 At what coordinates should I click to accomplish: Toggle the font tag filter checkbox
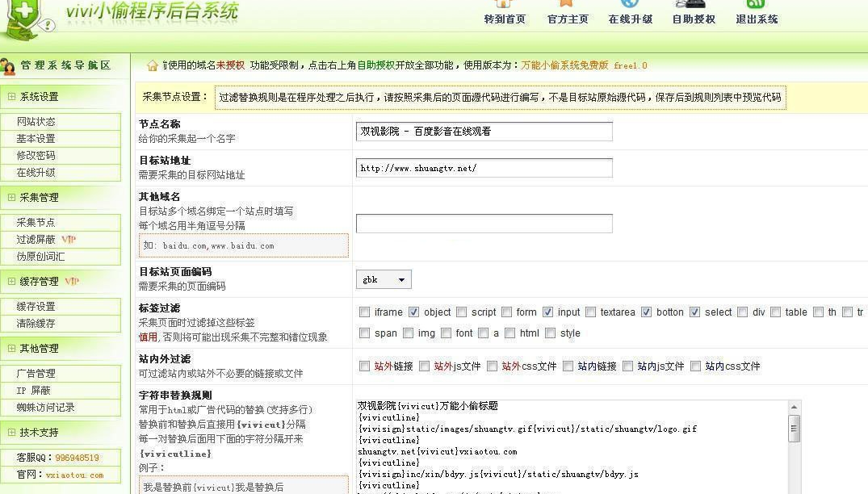[446, 333]
